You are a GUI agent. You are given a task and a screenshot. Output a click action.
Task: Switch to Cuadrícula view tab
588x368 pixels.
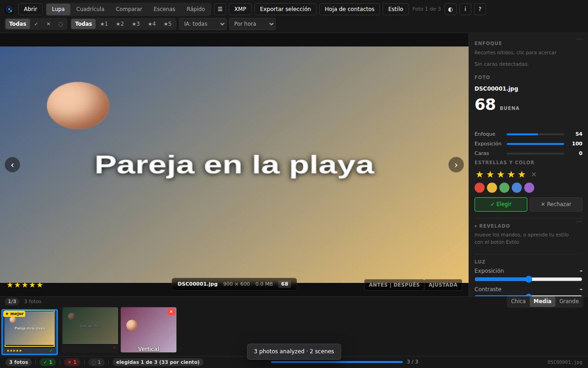pyautogui.click(x=90, y=9)
